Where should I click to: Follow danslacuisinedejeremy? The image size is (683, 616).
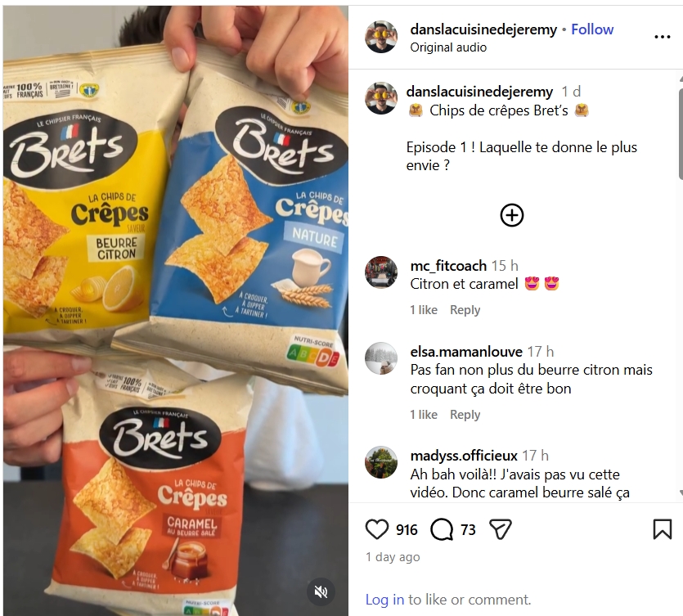[x=592, y=29]
